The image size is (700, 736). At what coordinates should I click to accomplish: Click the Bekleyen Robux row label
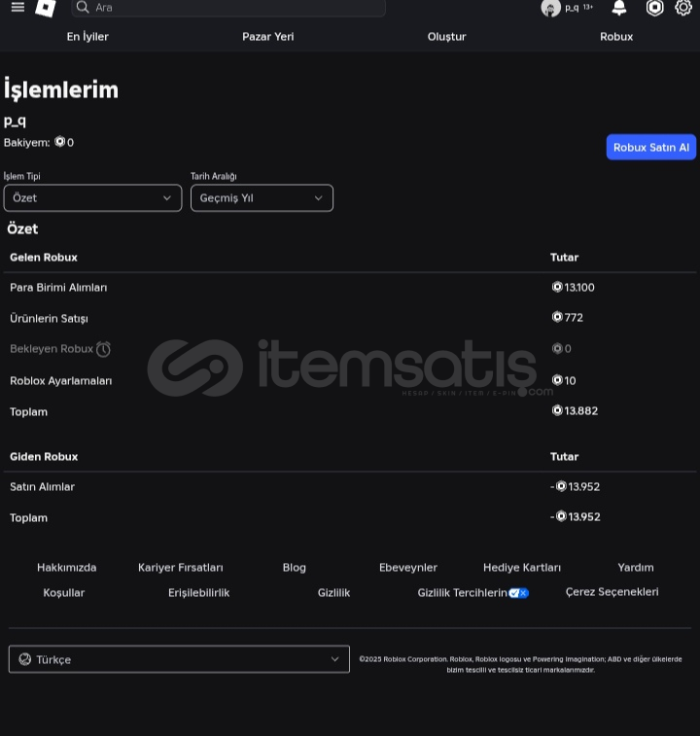(x=52, y=349)
